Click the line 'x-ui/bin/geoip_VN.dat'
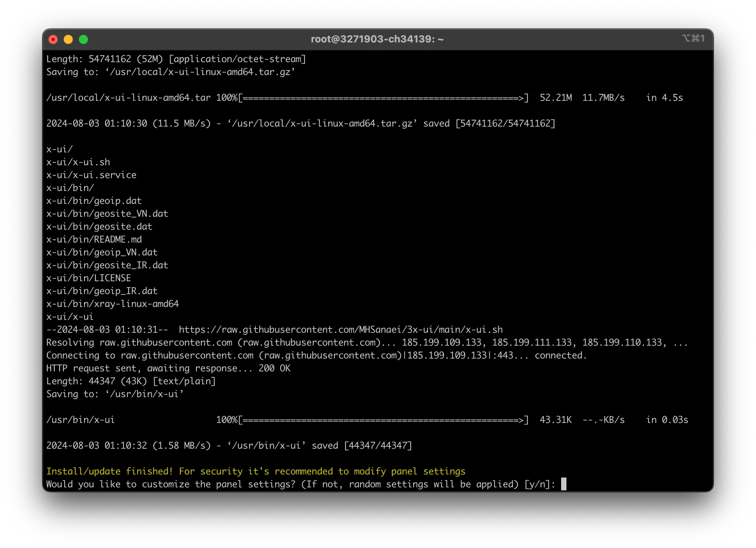This screenshot has height=548, width=756. pyautogui.click(x=102, y=252)
